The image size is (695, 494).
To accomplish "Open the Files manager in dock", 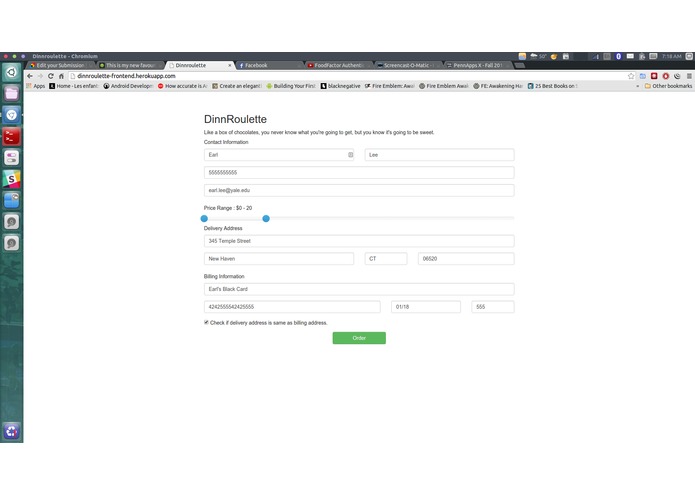I will [x=12, y=93].
